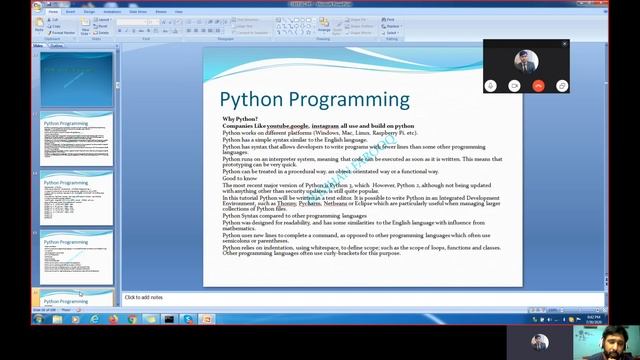Open the Office button menu

click(37, 7)
